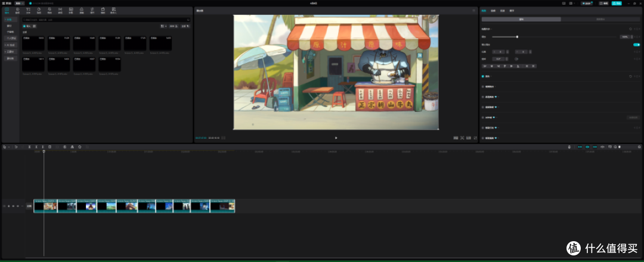Expand the AI generation item in sidebar
Viewport: 644px width, 262px height.
pos(10,45)
